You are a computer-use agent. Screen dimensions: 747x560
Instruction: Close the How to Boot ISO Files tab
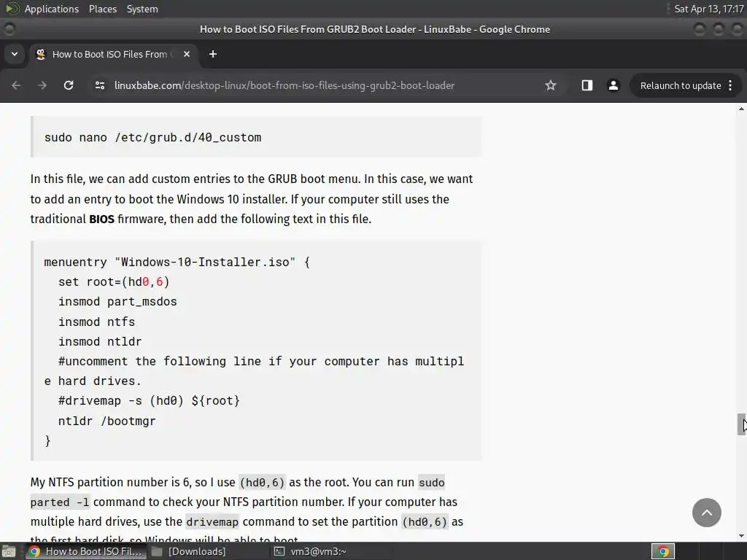[187, 54]
